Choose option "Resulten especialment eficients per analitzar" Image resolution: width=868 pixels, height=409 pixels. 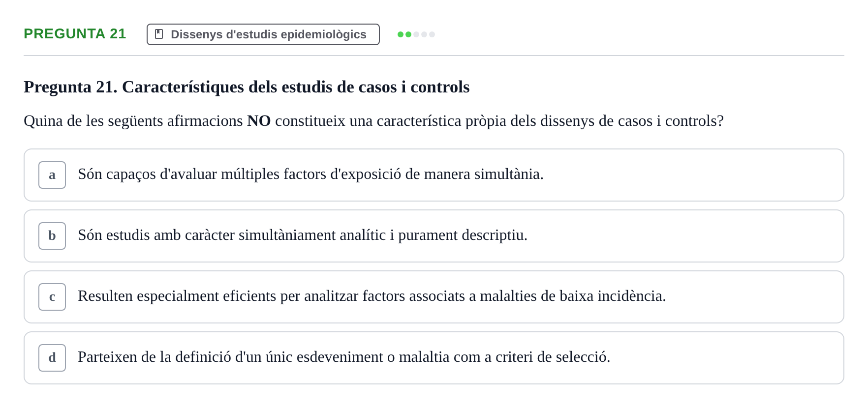[x=434, y=297]
